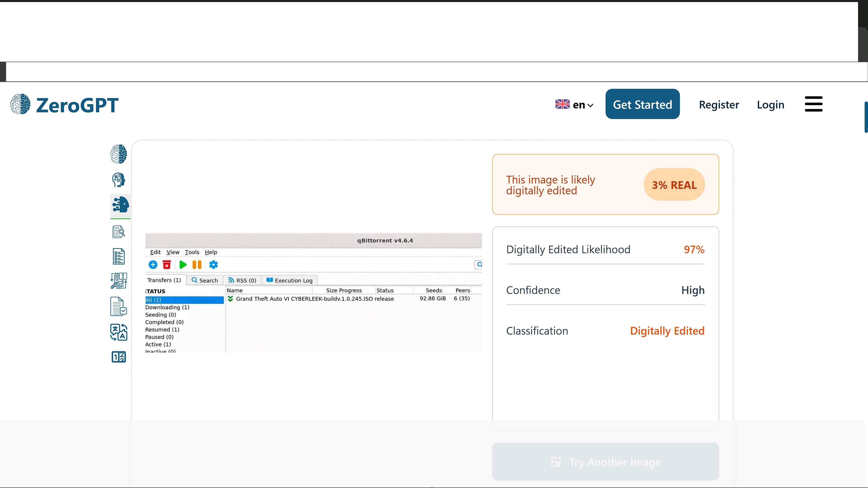Open the 123 word counter sidebar icon
This screenshot has height=488, width=868.
pyautogui.click(x=119, y=357)
